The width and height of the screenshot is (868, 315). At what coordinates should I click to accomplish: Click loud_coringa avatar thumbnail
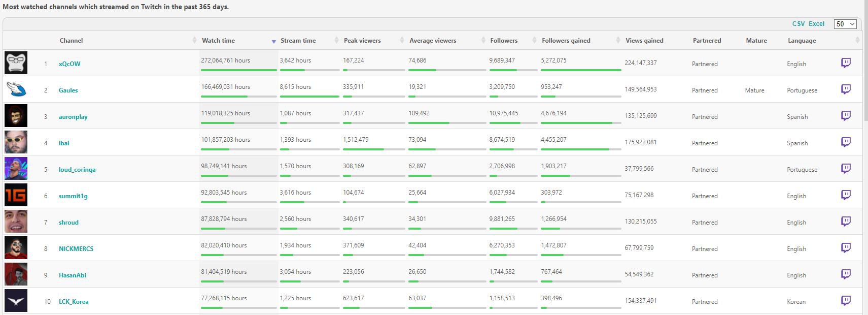point(16,169)
